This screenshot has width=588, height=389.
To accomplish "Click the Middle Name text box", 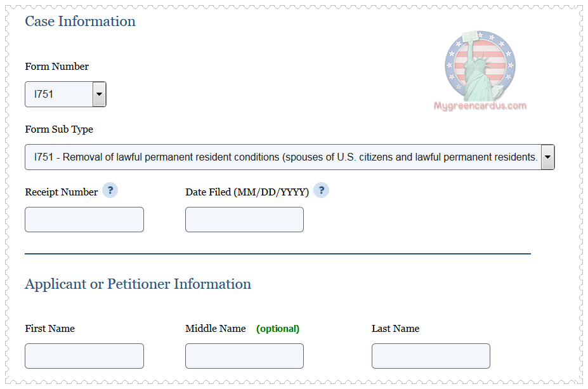I will pos(244,356).
